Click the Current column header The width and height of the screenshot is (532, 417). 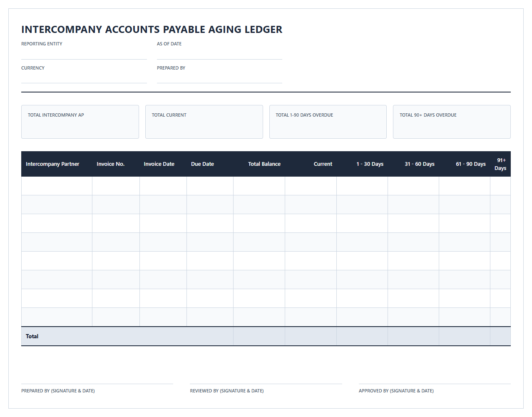click(311, 164)
